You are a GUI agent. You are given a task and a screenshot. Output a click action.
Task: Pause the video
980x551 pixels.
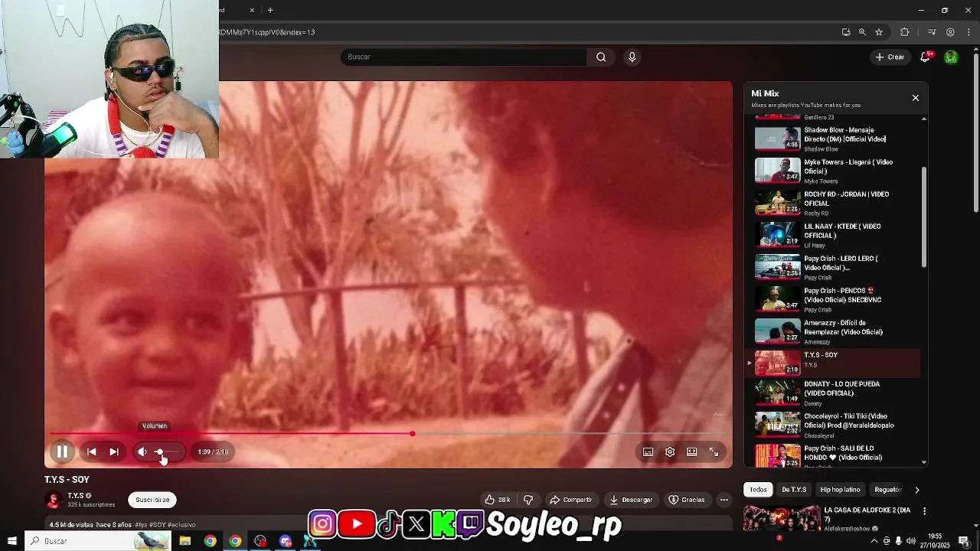pyautogui.click(x=62, y=452)
